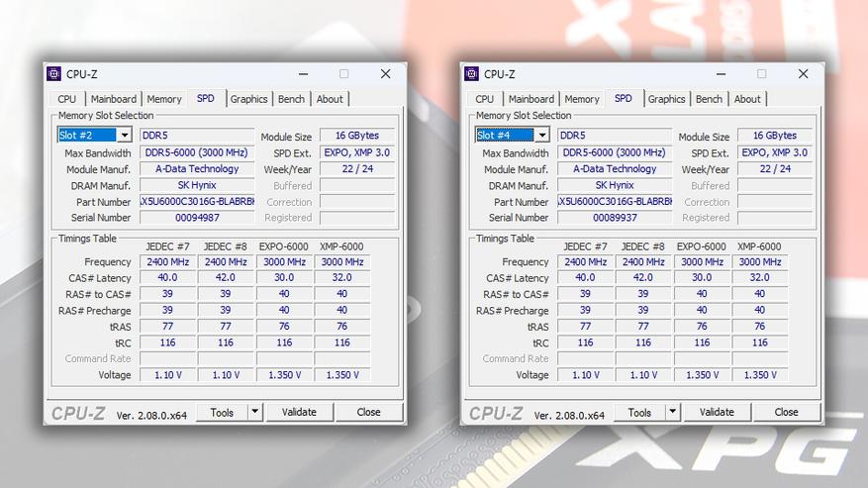Screen dimensions: 868x488
Task: Minimize the left CPU-Z window
Action: (x=303, y=73)
